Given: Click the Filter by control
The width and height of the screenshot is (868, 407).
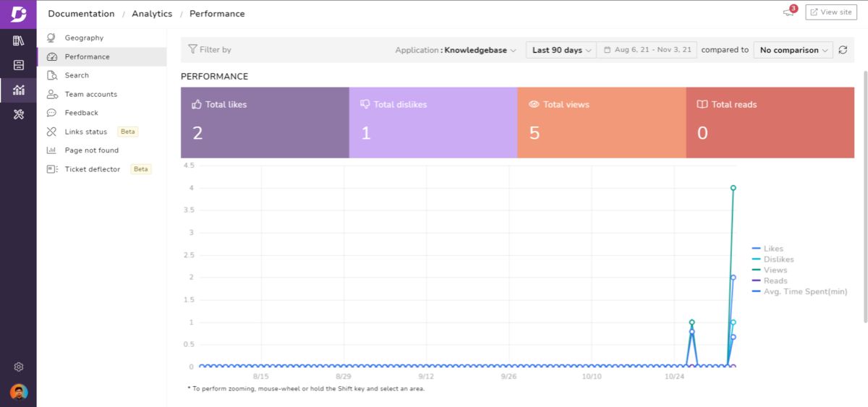Looking at the screenshot, I should [210, 50].
